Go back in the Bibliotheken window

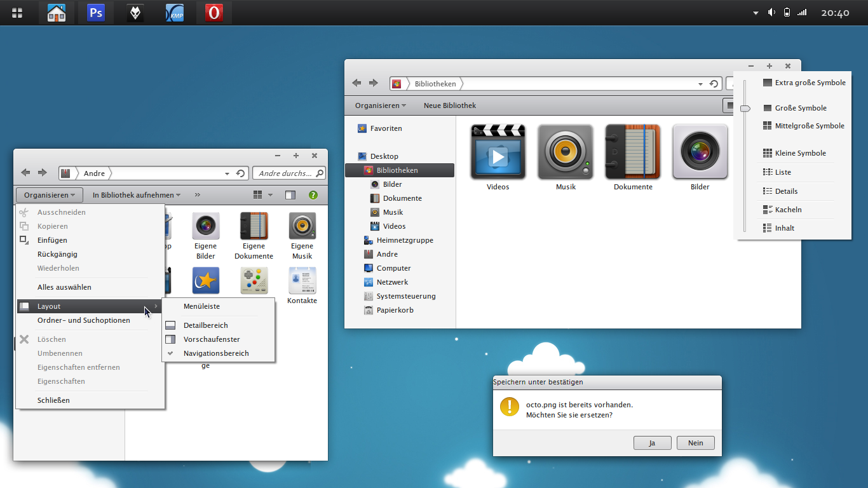(x=357, y=83)
